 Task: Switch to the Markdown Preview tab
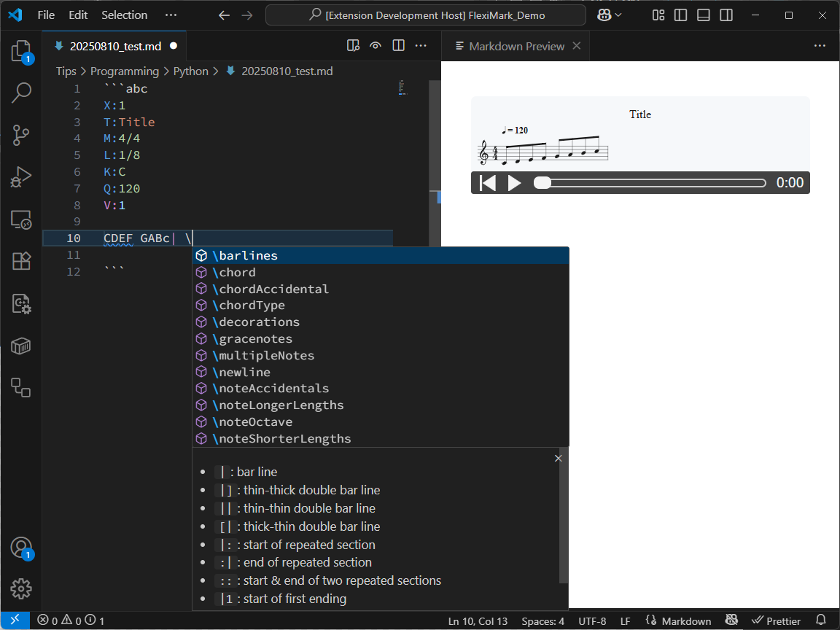click(x=516, y=46)
